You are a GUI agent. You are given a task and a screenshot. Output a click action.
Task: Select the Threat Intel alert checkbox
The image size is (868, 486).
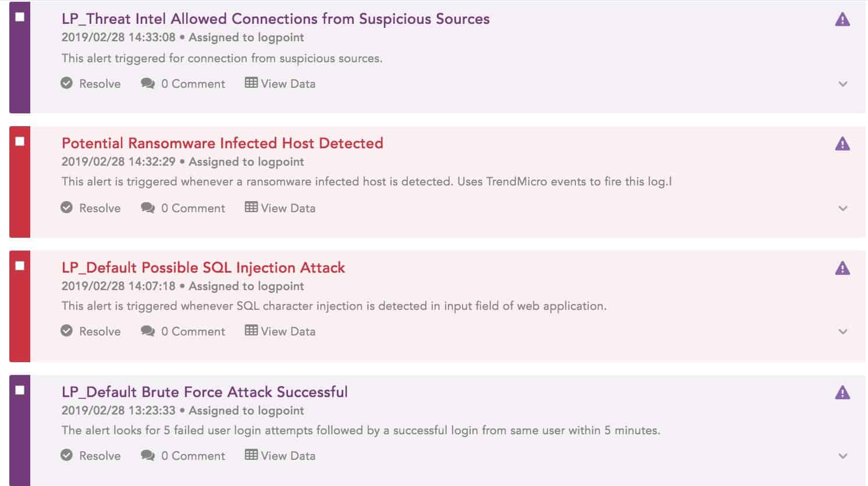coord(20,17)
